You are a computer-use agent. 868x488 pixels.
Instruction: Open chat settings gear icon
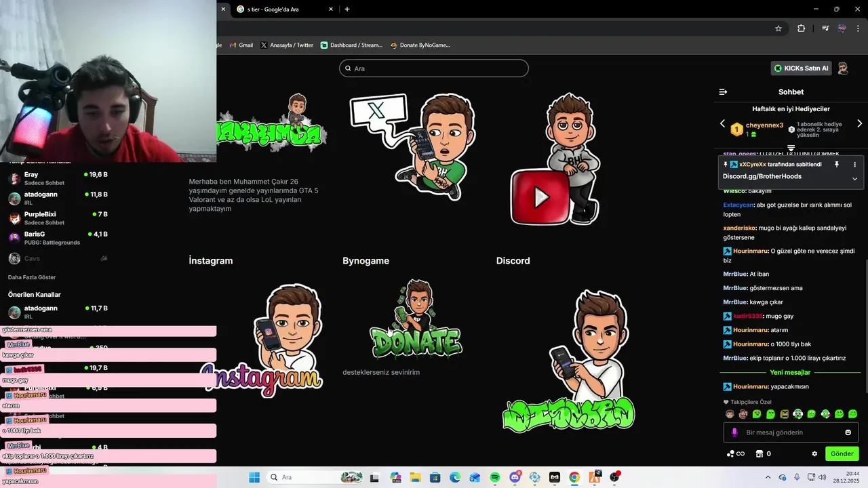coord(814,454)
